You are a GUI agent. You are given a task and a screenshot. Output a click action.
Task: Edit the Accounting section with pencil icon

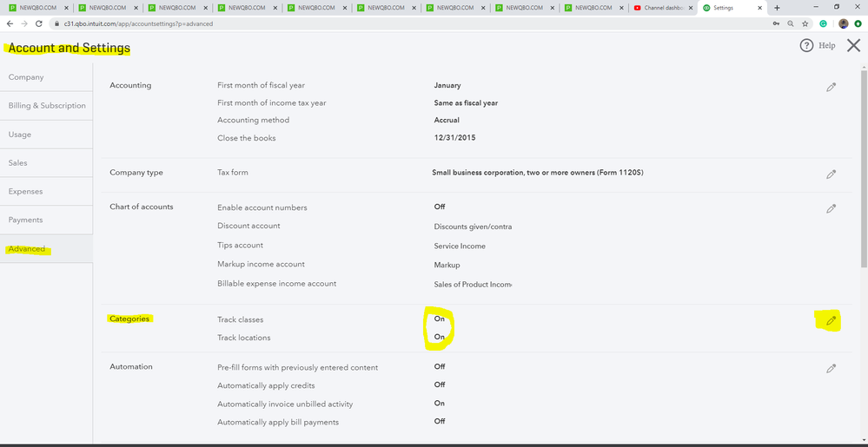(x=831, y=87)
